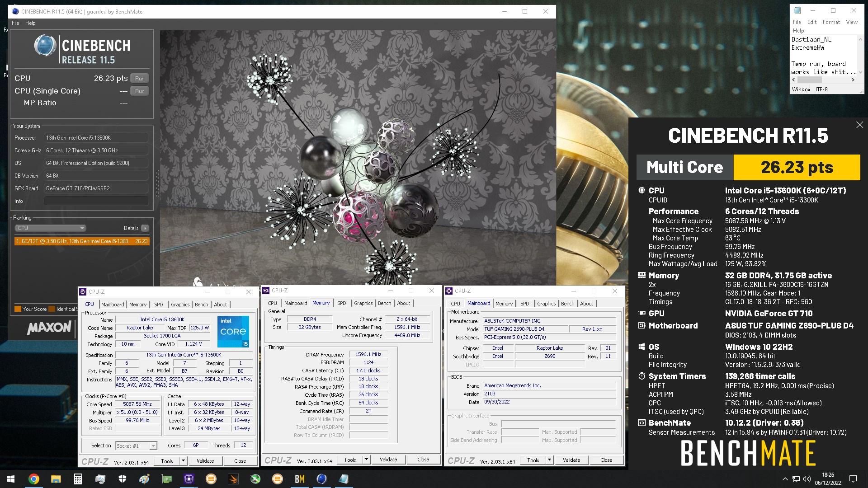The width and height of the screenshot is (868, 488).
Task: Click the Info input field in Cinebench
Action: [x=96, y=201]
